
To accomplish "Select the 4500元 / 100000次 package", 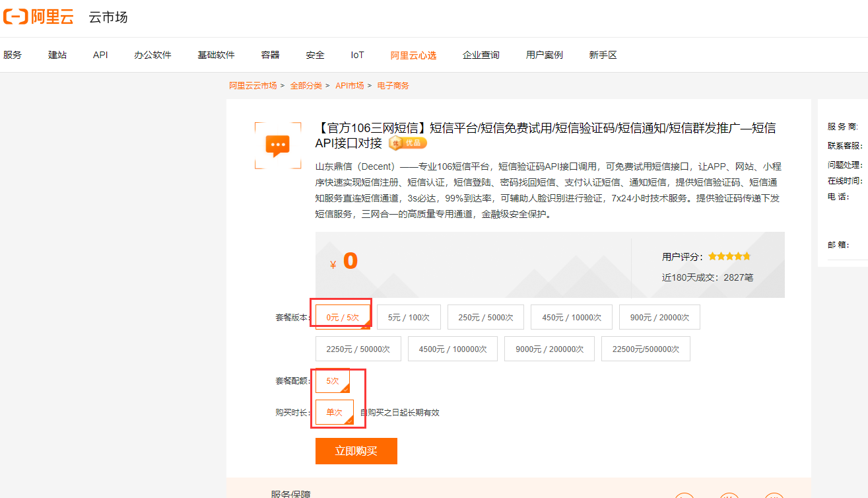I will (x=453, y=349).
